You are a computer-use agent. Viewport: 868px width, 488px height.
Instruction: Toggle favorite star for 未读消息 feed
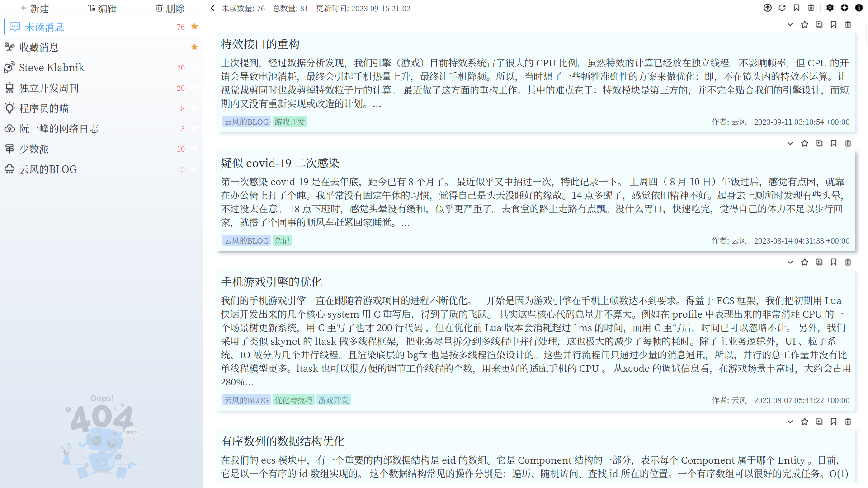pos(194,27)
